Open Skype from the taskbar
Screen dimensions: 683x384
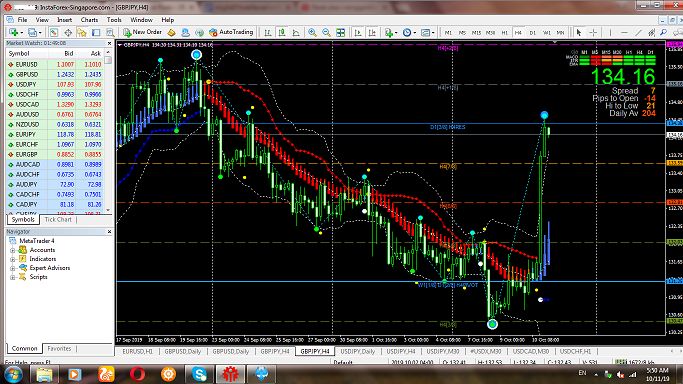(x=199, y=374)
